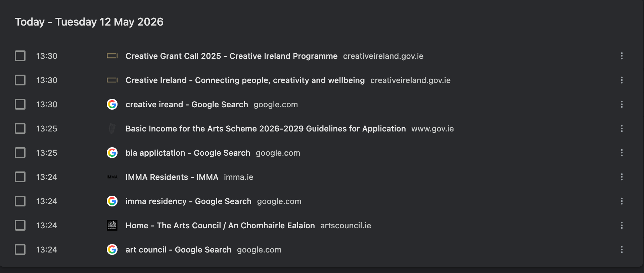
Task: Tick the checkbox for Basic Income for the Arts entry
Action: pos(20,128)
